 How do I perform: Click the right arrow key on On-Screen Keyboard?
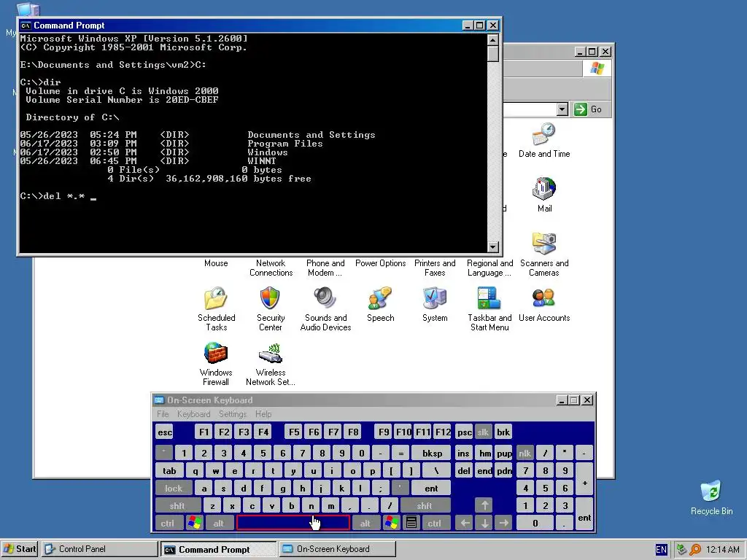(503, 523)
